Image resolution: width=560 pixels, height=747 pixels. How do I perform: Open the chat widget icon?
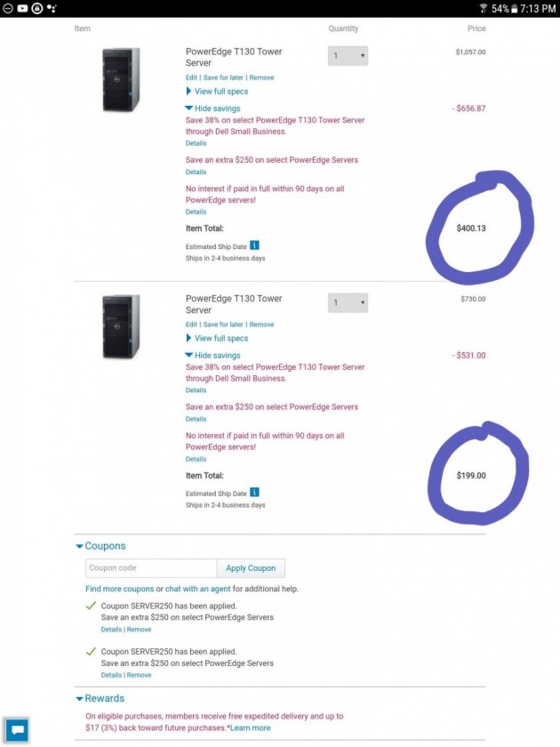coord(17,729)
